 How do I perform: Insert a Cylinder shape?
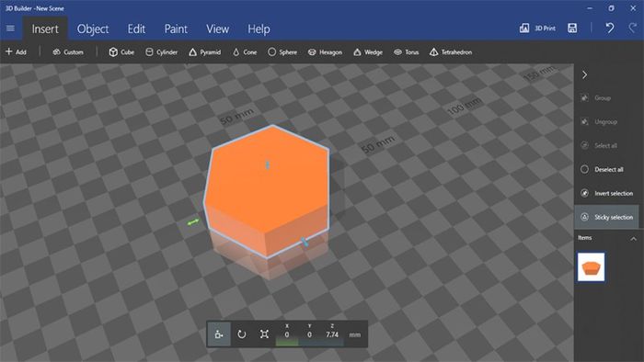[x=161, y=52]
